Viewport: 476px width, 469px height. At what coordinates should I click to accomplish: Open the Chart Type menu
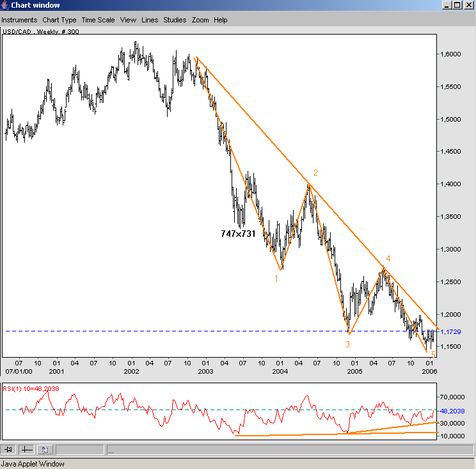(x=59, y=20)
